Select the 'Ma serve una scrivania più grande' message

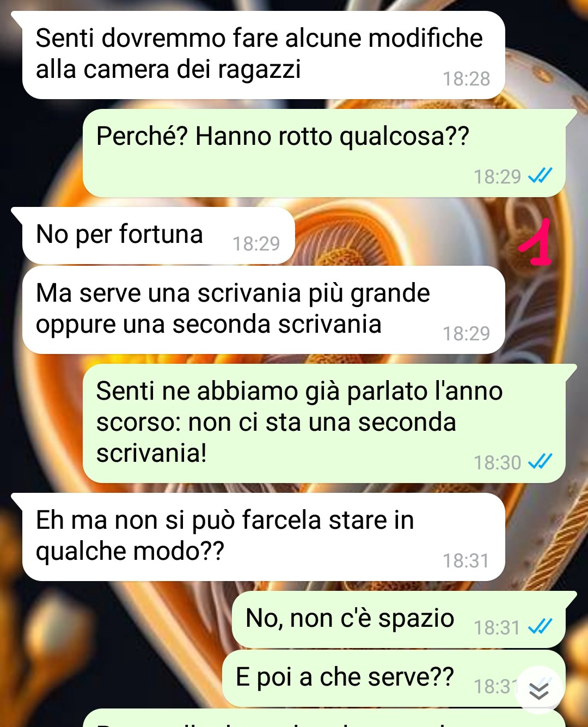[264, 310]
